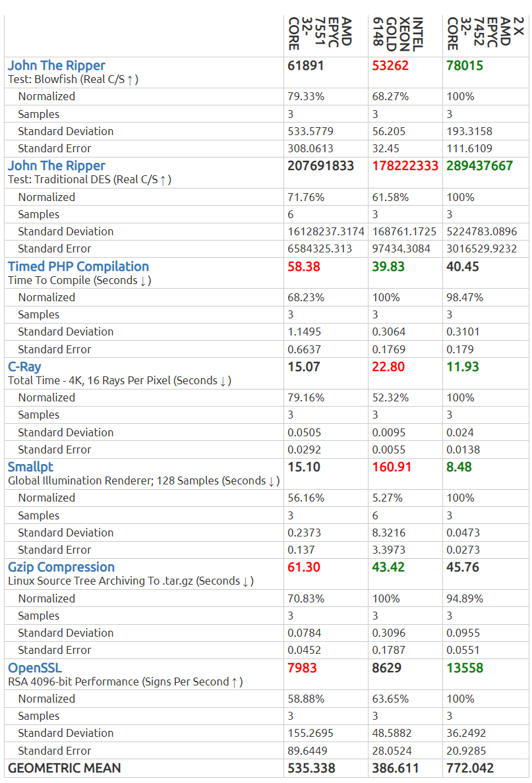Image resolution: width=532 pixels, height=783 pixels.
Task: Select the red 58.38 PHP compile time
Action: pyautogui.click(x=304, y=266)
